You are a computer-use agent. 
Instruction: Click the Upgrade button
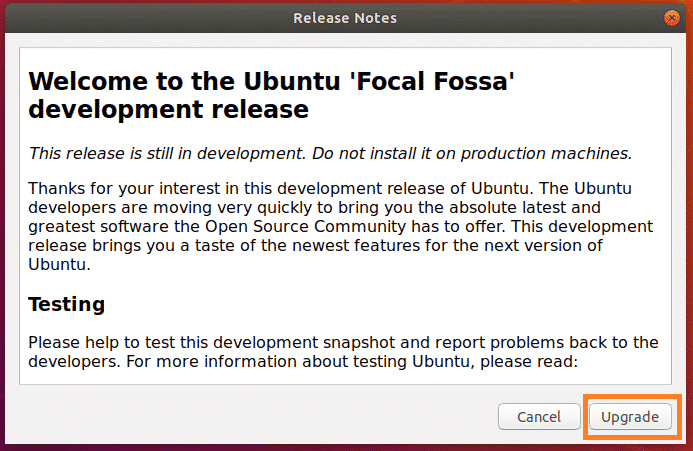[x=630, y=416]
